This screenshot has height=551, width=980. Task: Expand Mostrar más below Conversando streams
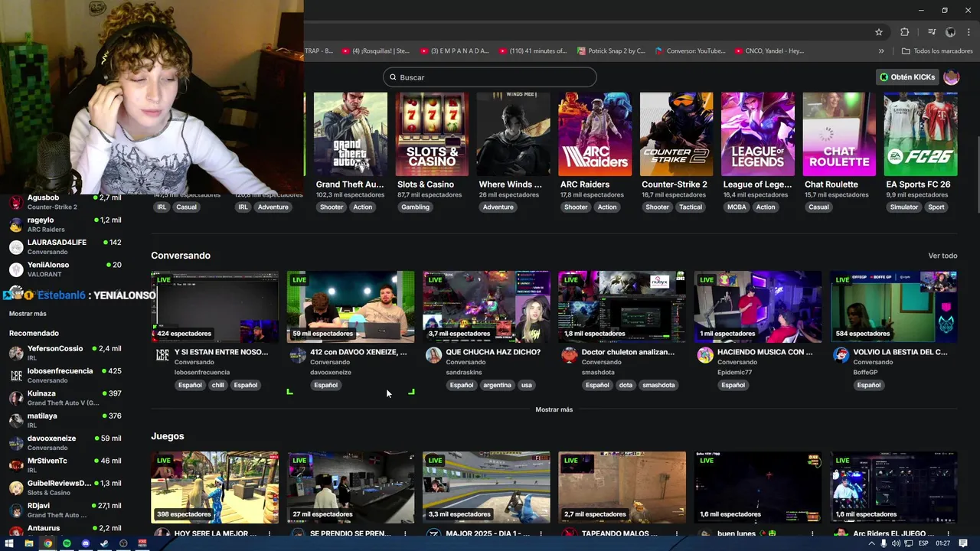[554, 409]
